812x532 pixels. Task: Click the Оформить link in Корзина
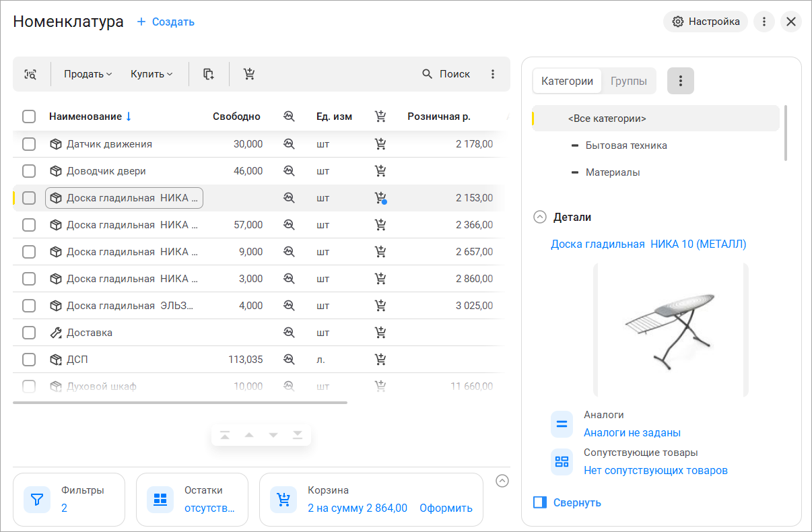point(446,508)
